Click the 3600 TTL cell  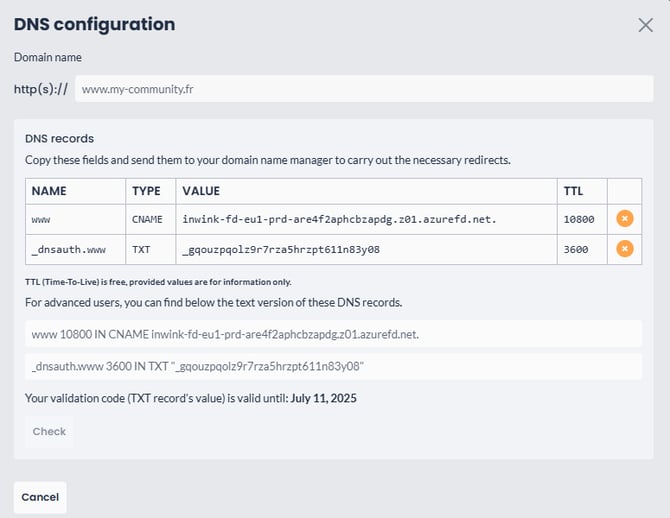[x=582, y=249]
